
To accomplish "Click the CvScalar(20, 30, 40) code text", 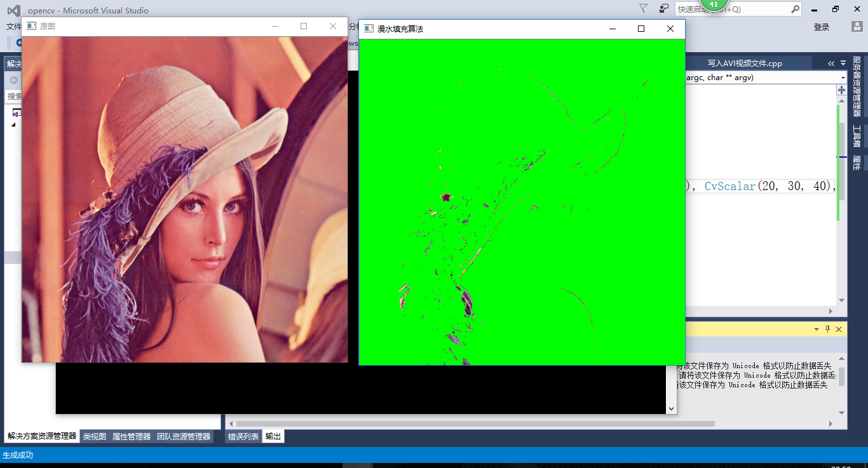I will pos(767,186).
